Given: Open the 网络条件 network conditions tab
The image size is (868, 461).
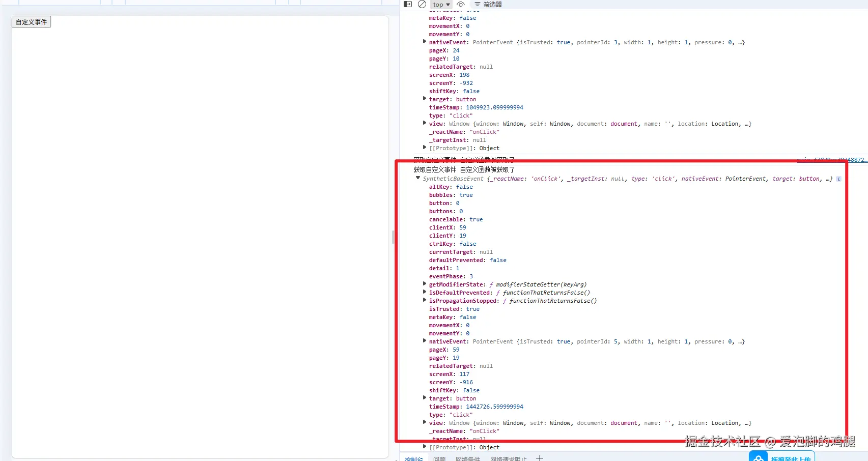Looking at the screenshot, I should (468, 458).
